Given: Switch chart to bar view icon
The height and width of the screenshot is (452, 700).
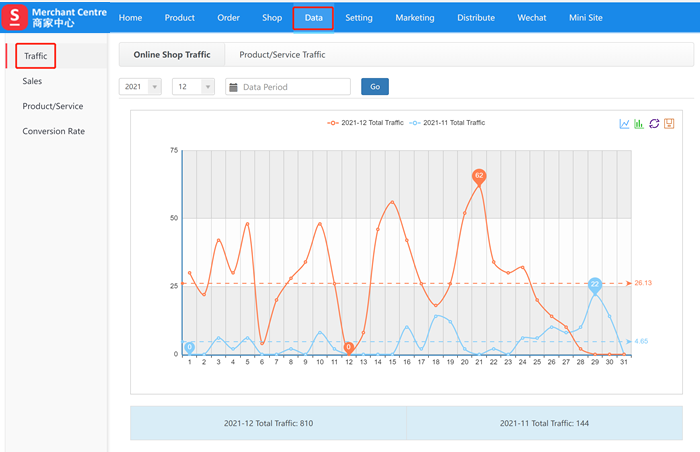Looking at the screenshot, I should pyautogui.click(x=639, y=124).
